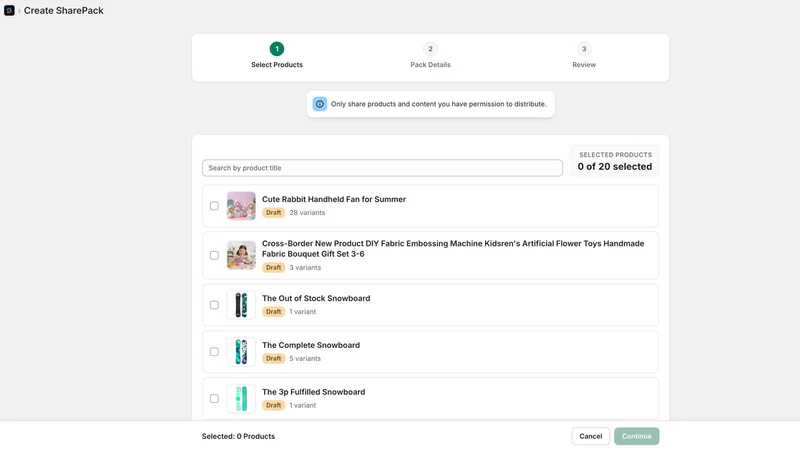Click the blue info icon in the permission notice
The width and height of the screenshot is (800, 450).
(x=319, y=104)
